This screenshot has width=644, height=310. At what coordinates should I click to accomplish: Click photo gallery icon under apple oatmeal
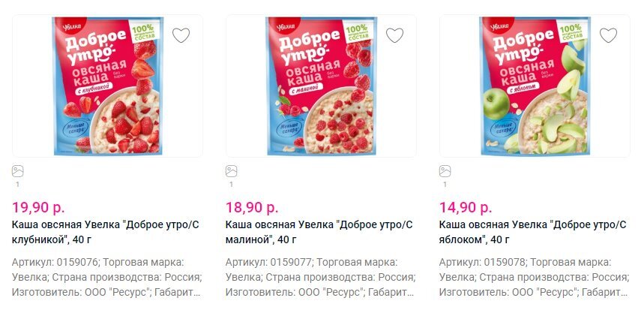coord(445,171)
